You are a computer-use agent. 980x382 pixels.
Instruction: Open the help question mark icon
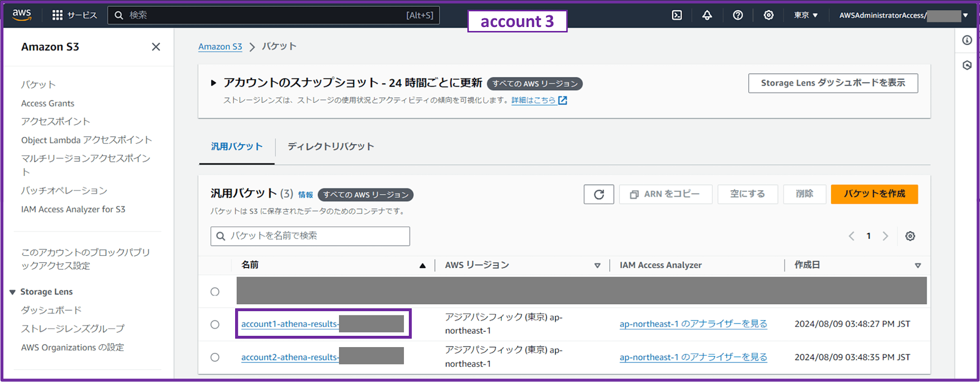[x=738, y=15]
